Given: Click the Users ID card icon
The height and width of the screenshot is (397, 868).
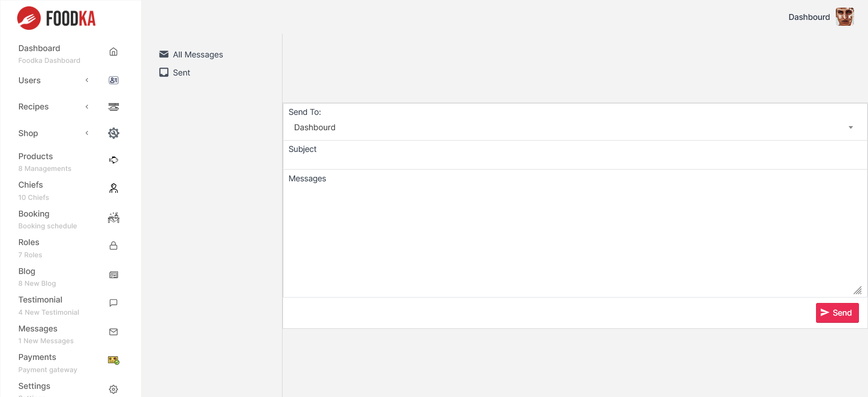Looking at the screenshot, I should click(x=113, y=80).
